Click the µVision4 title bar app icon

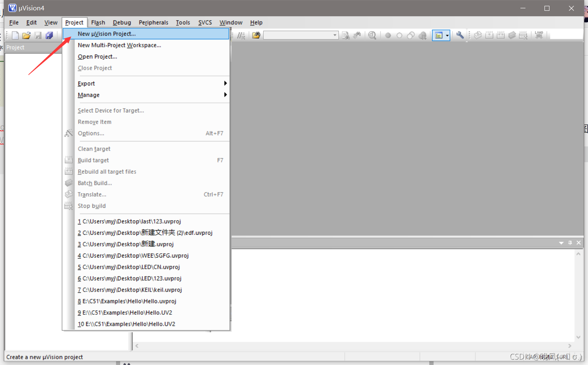tap(12, 8)
